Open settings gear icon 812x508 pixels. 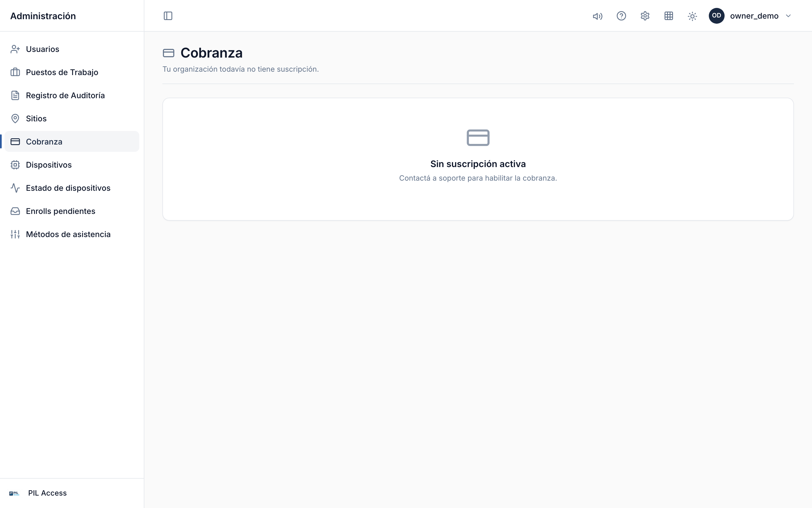pyautogui.click(x=645, y=16)
